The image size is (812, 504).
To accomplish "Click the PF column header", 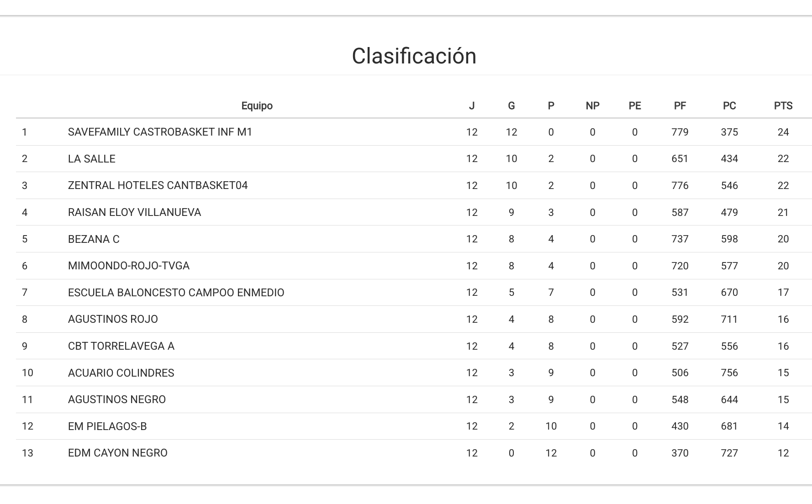I will coord(680,106).
